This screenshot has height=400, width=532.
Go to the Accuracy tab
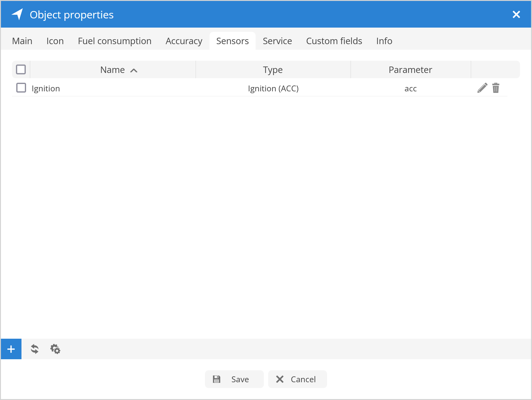coord(184,41)
